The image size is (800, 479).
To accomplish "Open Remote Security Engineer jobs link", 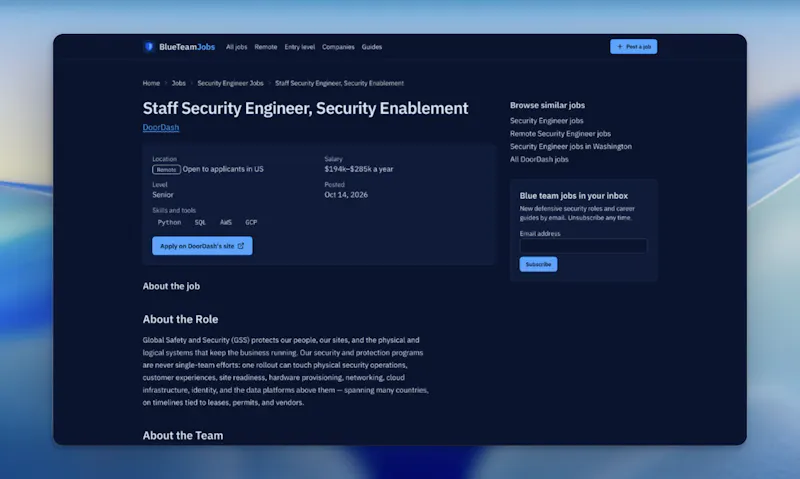I will point(560,134).
